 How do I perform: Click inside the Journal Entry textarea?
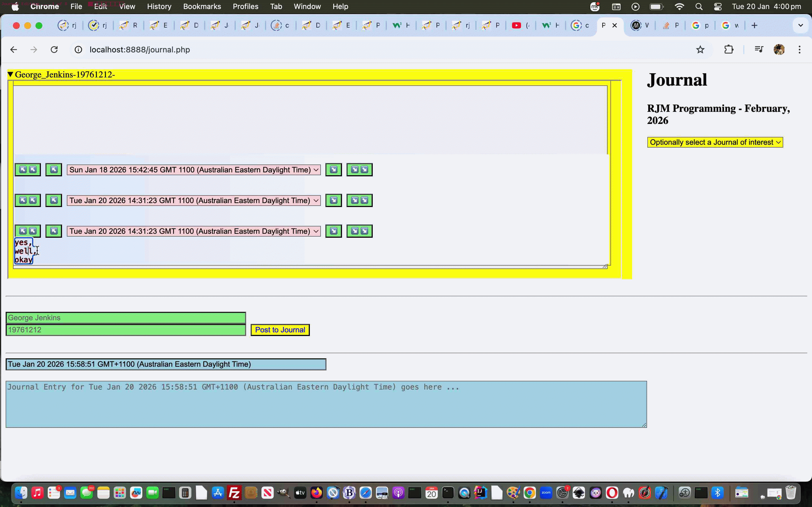point(325,404)
